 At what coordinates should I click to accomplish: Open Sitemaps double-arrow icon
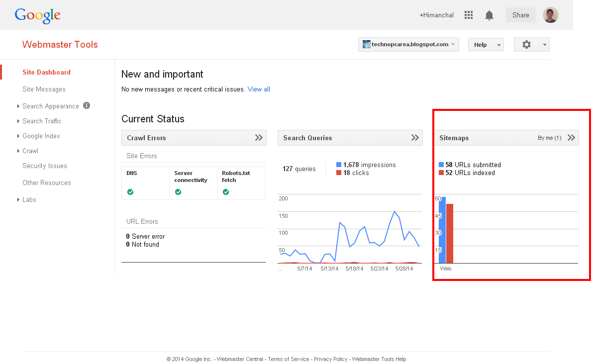click(x=571, y=138)
